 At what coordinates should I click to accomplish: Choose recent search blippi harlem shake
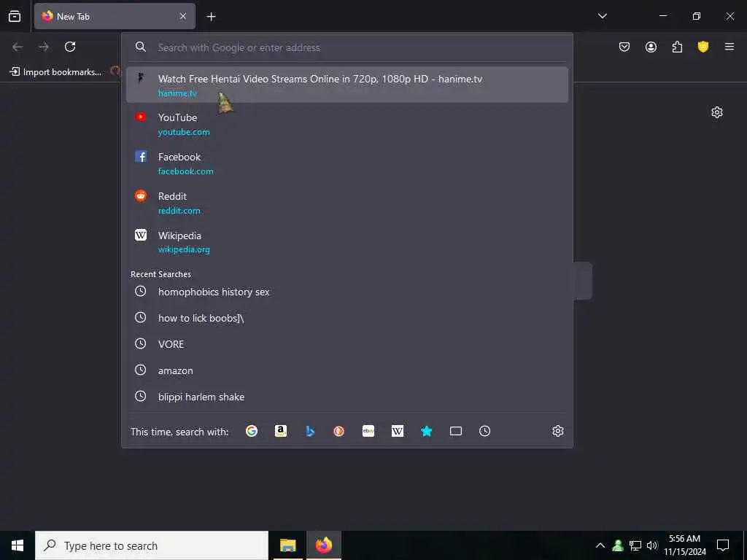(347, 397)
